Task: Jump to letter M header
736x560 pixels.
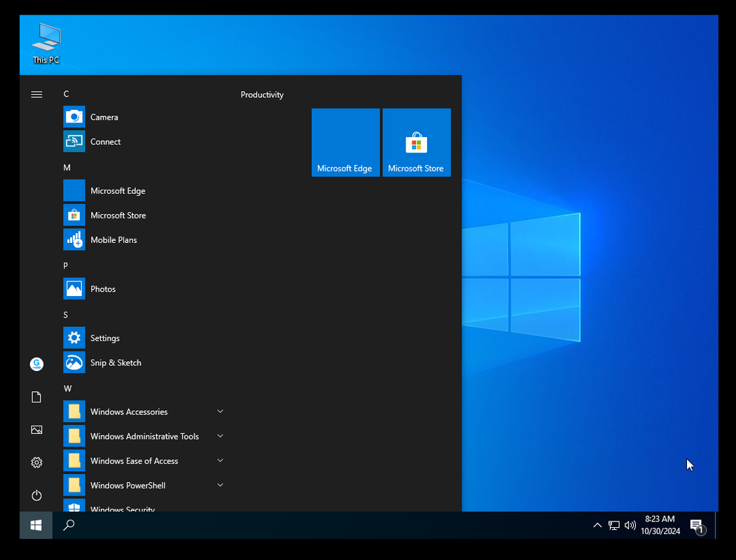Action: [x=67, y=167]
